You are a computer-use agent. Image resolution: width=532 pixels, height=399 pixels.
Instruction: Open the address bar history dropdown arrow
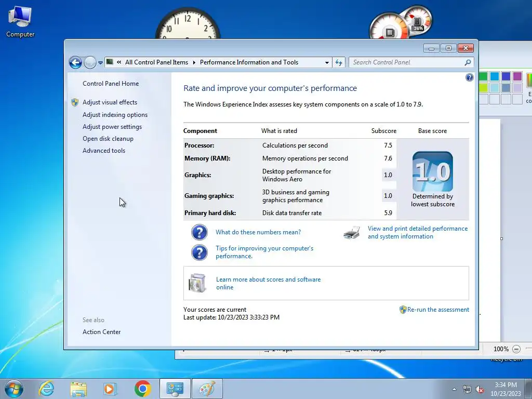tap(327, 62)
